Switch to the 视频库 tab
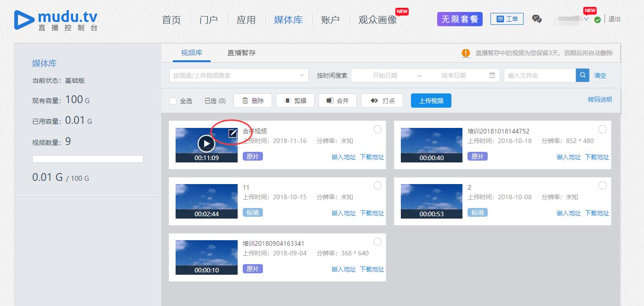Viewport: 644px width, 306px height. point(192,53)
